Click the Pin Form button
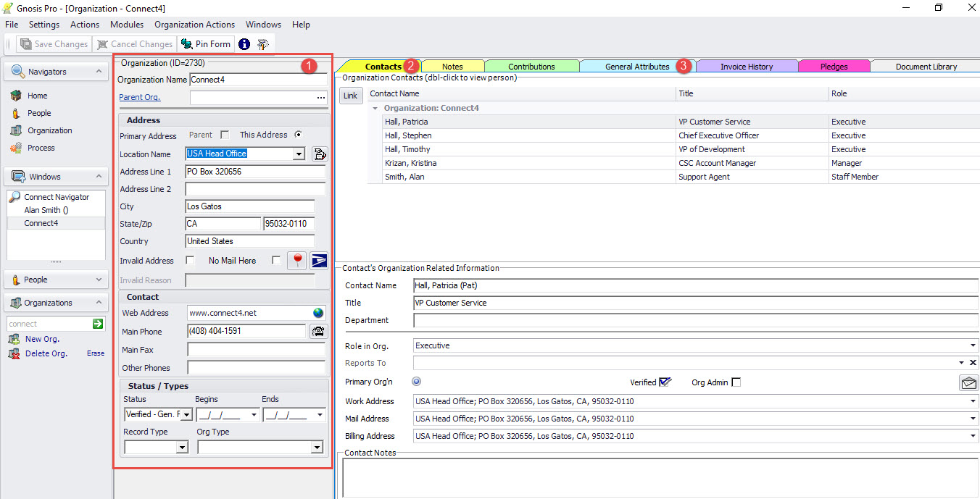Viewport: 980px width, 499px height. pyautogui.click(x=206, y=44)
